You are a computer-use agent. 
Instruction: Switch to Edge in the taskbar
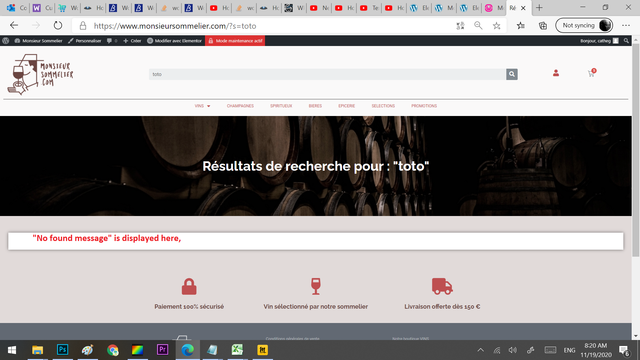click(x=188, y=350)
